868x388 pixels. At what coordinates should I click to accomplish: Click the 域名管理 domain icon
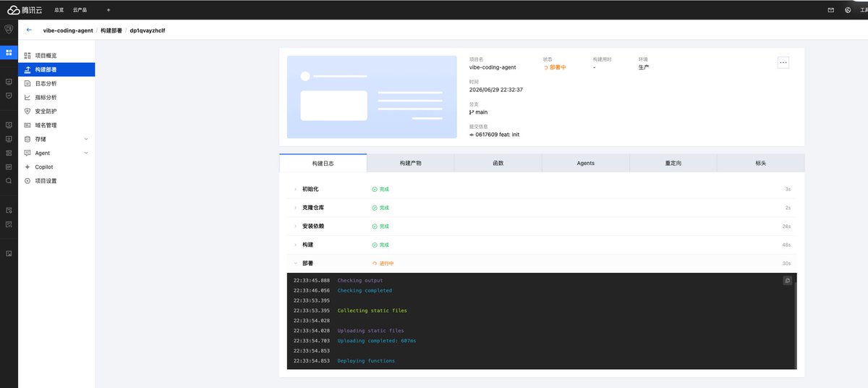coord(27,125)
